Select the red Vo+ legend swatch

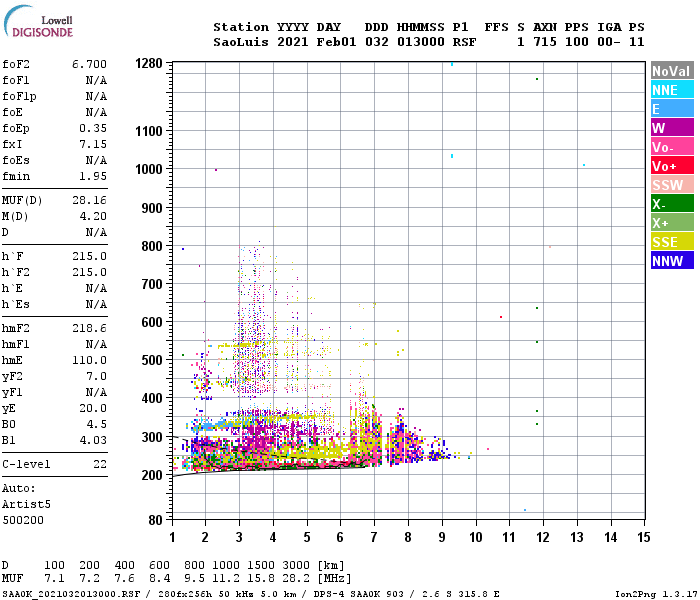672,166
